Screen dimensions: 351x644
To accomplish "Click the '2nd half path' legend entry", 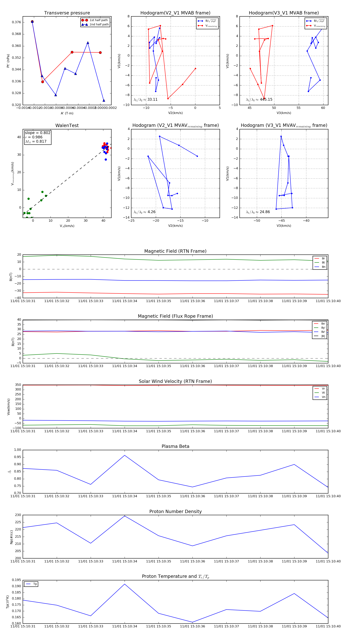I will coord(95,25).
